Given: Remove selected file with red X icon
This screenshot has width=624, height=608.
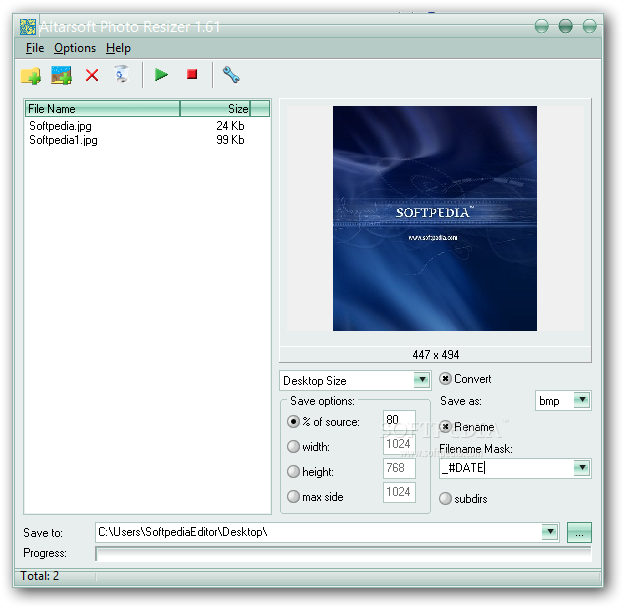Looking at the screenshot, I should tap(92, 75).
